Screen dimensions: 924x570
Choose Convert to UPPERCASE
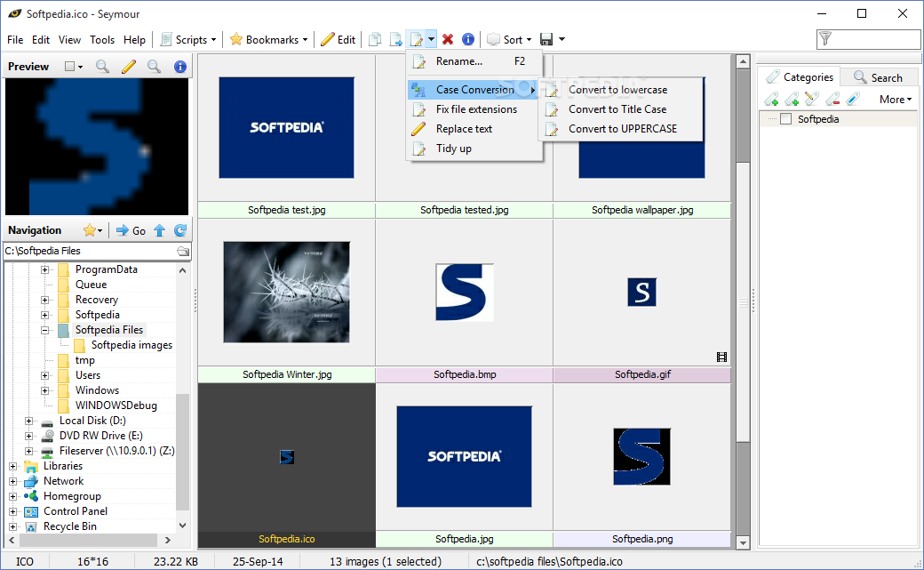[x=621, y=129]
